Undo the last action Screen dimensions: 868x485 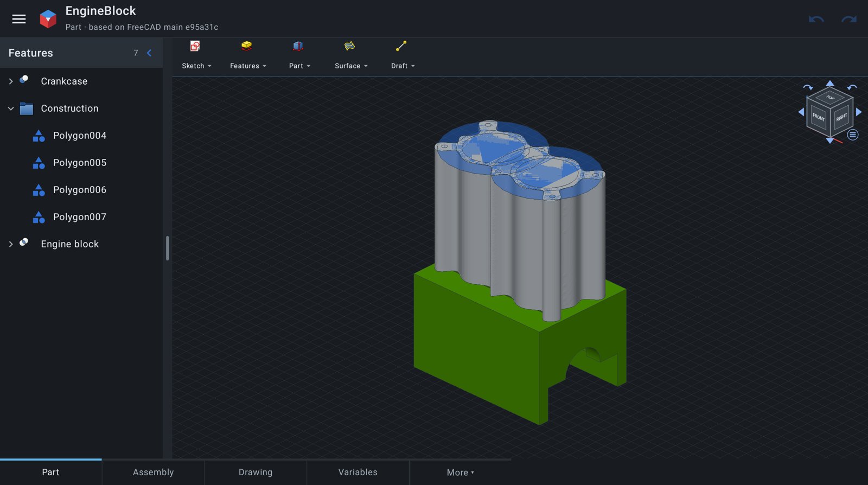[x=816, y=20]
